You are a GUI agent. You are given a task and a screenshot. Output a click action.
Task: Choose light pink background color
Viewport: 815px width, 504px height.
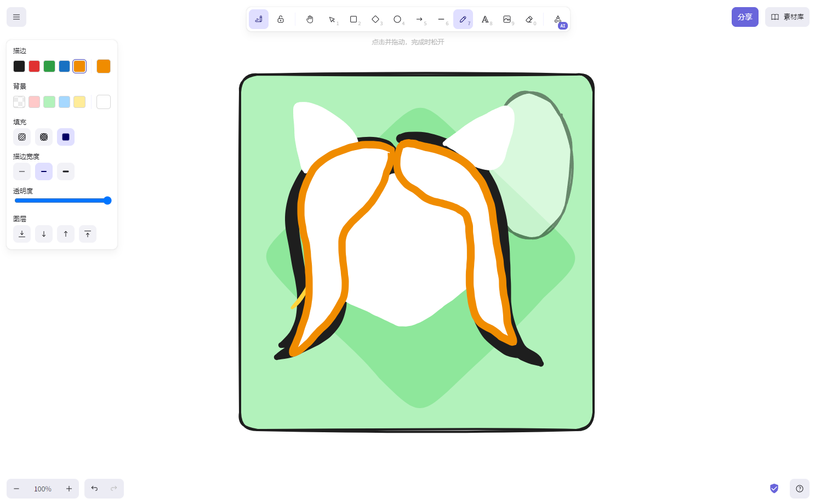(34, 102)
